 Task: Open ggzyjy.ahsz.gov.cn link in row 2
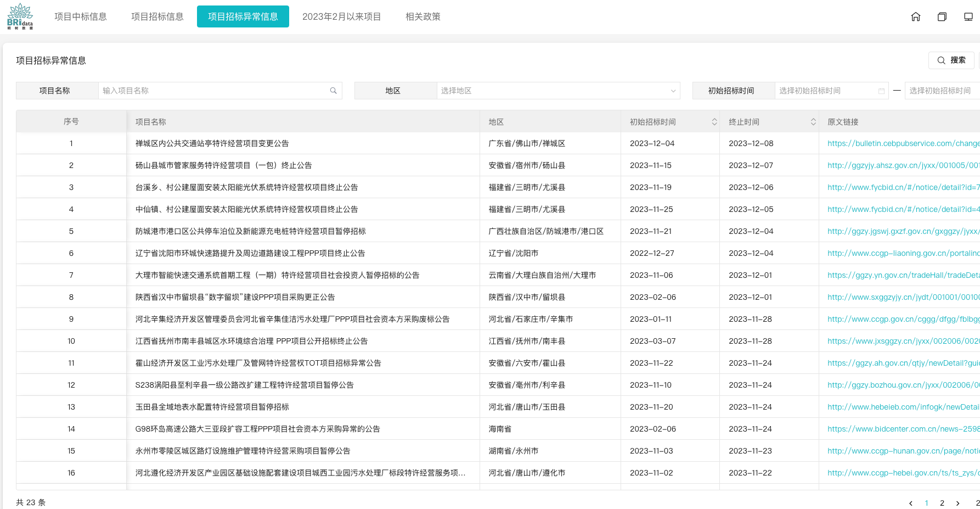[x=903, y=165]
